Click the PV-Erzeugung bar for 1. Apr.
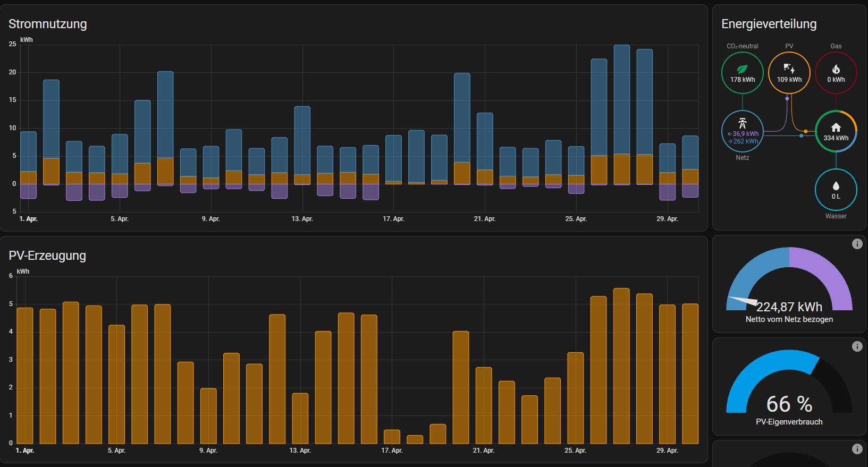 [25, 376]
